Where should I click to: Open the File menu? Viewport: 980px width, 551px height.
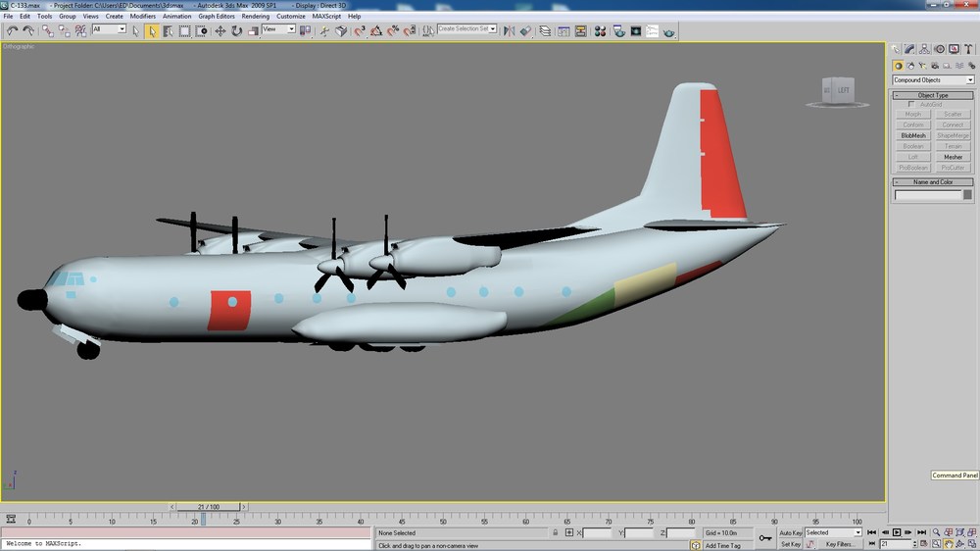[x=8, y=17]
